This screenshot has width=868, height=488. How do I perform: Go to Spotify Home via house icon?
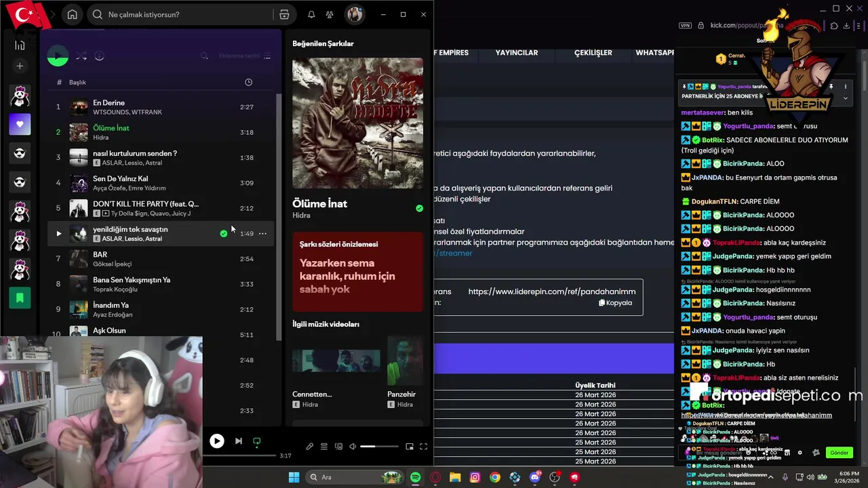click(x=72, y=14)
